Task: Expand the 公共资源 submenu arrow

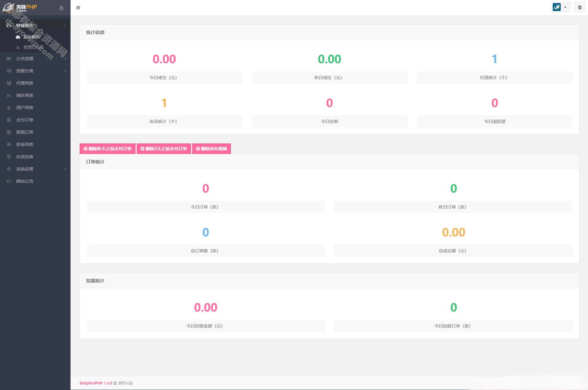Action: (65, 59)
